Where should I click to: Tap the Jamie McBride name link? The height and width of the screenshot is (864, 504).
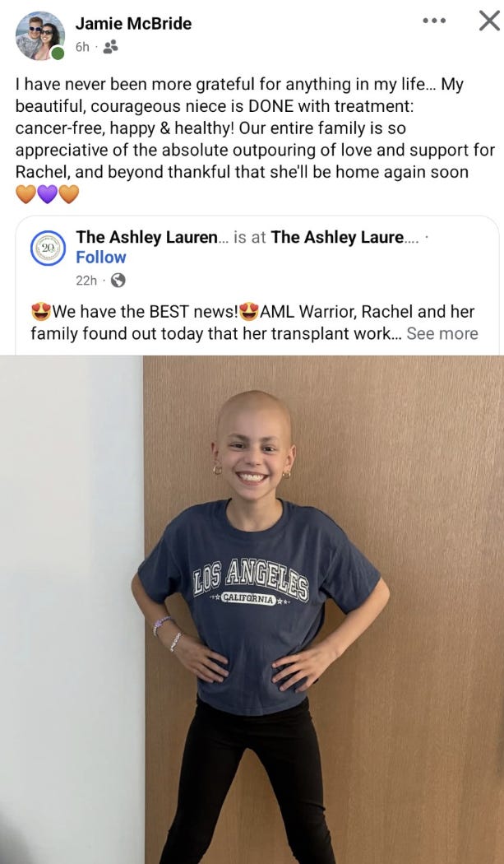(133, 24)
